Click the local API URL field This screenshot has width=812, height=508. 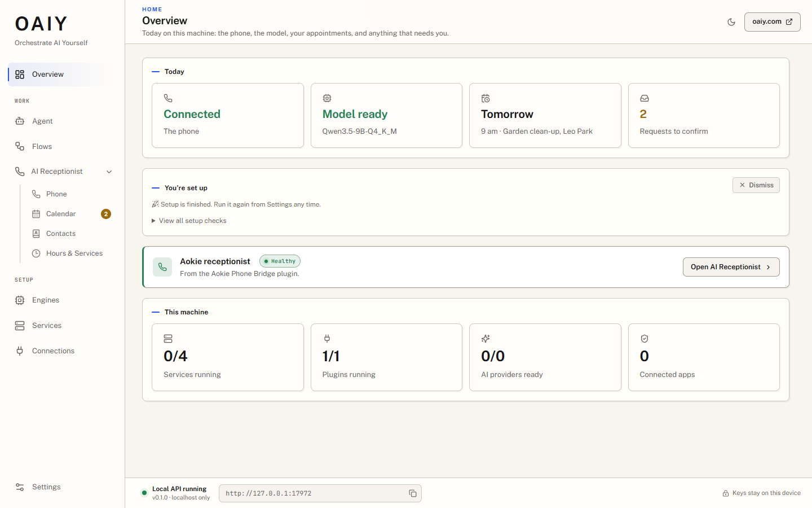(320, 493)
